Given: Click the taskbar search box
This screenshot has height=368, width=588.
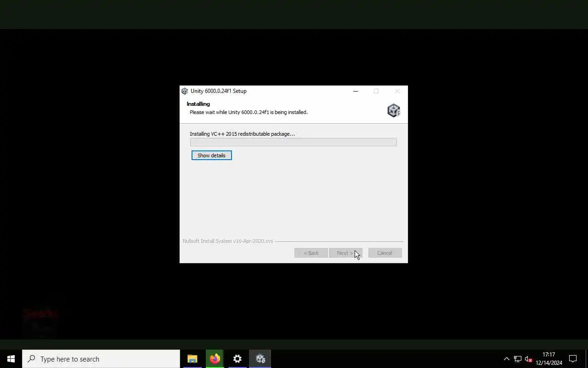Looking at the screenshot, I should 101,359.
